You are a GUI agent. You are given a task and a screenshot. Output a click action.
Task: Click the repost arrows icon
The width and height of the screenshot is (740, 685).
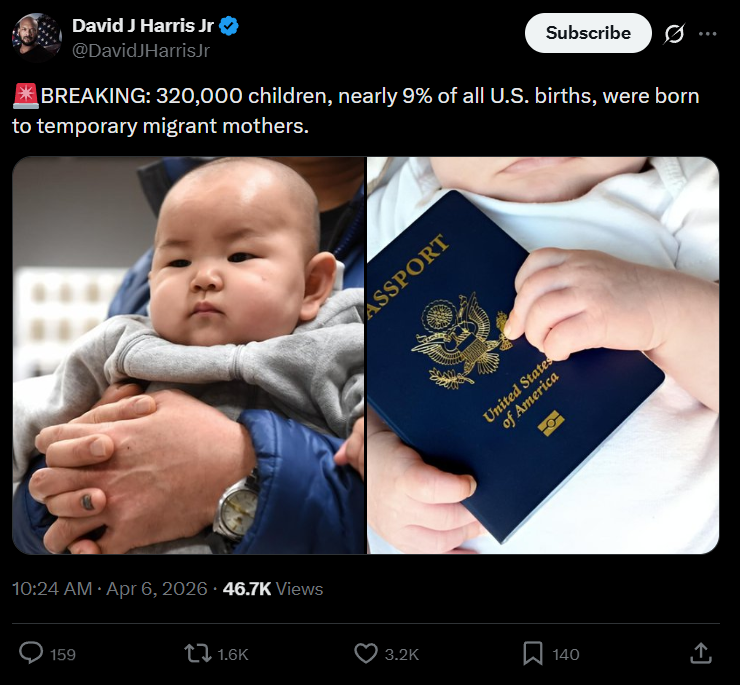[x=198, y=654]
